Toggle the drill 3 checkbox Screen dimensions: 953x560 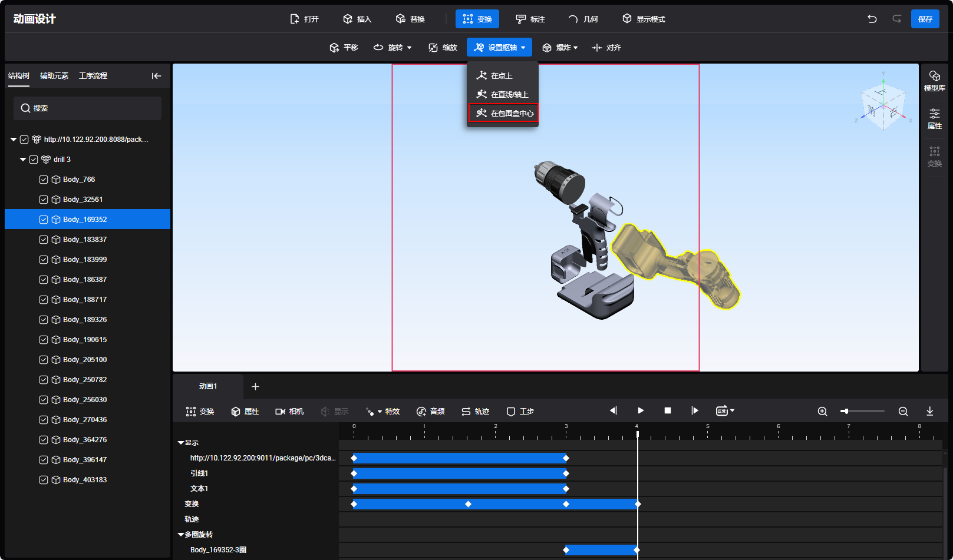coord(34,160)
